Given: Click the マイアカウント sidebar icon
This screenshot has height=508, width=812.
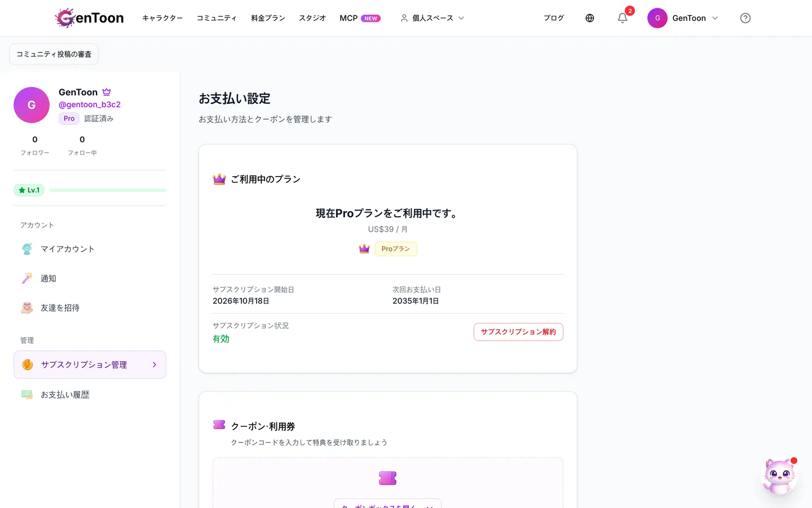Looking at the screenshot, I should (27, 249).
